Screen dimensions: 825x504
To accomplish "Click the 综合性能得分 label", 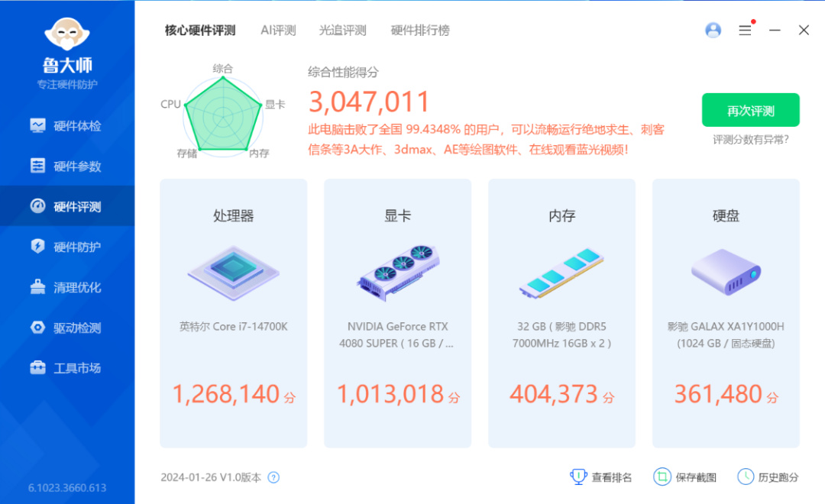I will point(343,72).
